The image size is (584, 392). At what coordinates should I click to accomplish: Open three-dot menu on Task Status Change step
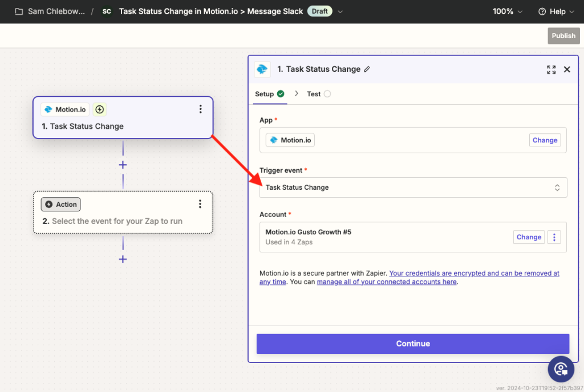point(200,109)
